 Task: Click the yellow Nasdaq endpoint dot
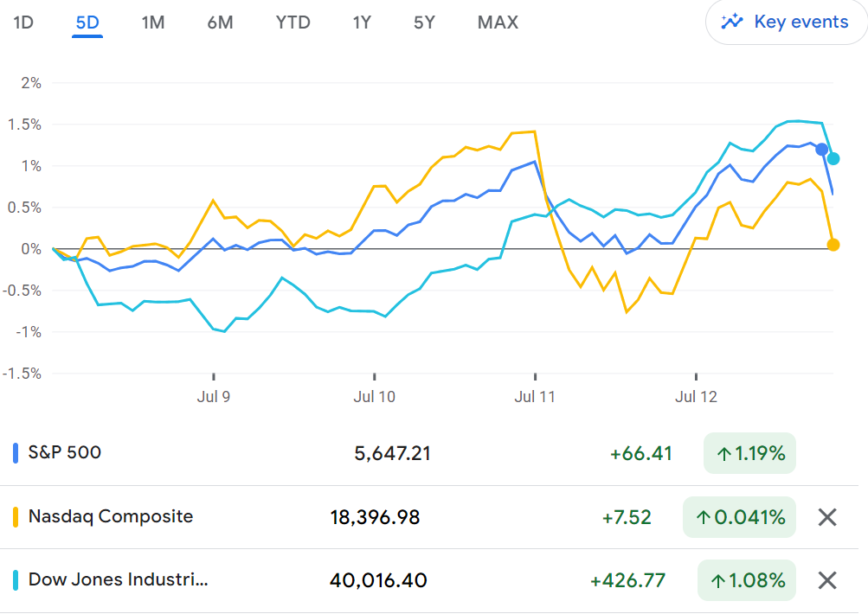point(833,245)
